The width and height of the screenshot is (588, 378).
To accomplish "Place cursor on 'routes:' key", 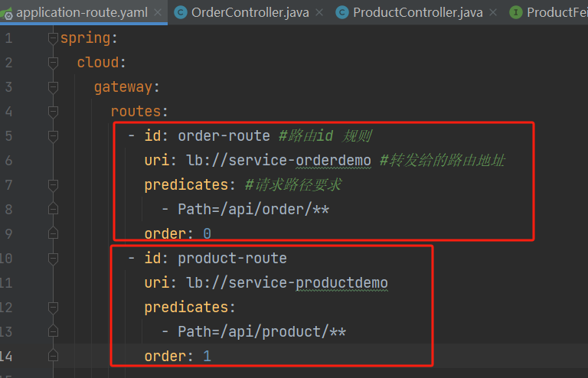I will [139, 112].
